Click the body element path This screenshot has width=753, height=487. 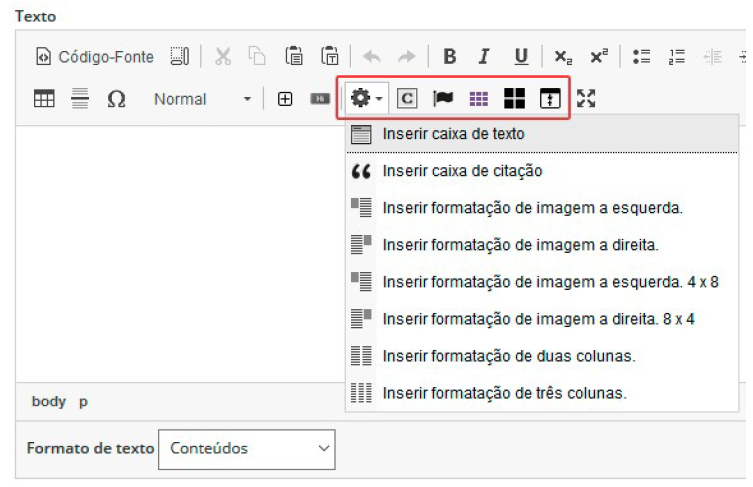tap(49, 401)
